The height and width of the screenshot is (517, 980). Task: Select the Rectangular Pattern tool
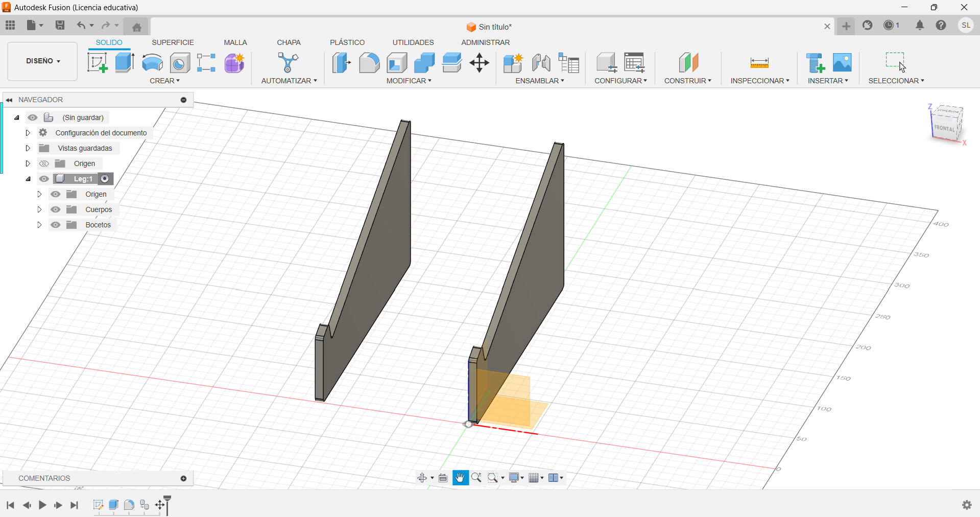pyautogui.click(x=206, y=63)
